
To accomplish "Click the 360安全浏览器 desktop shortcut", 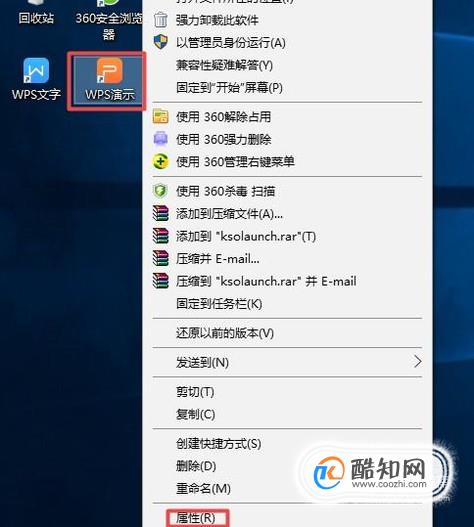I will click(x=109, y=20).
